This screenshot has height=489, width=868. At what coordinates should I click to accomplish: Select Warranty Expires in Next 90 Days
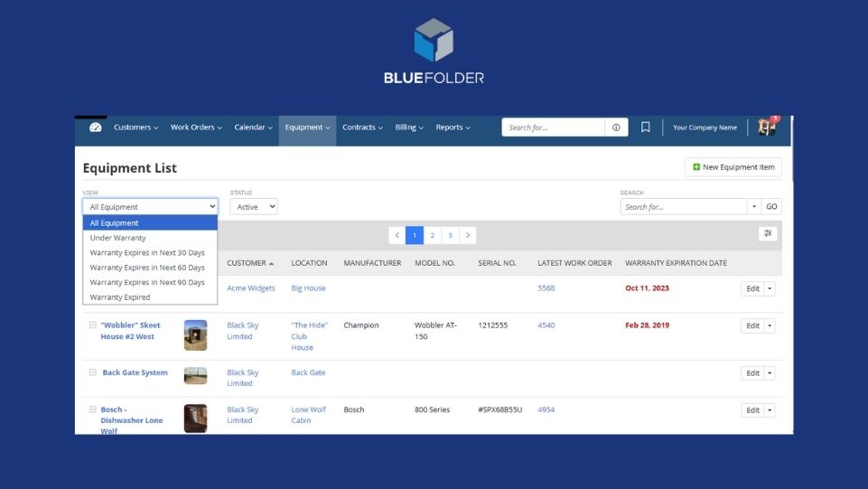coord(150,282)
